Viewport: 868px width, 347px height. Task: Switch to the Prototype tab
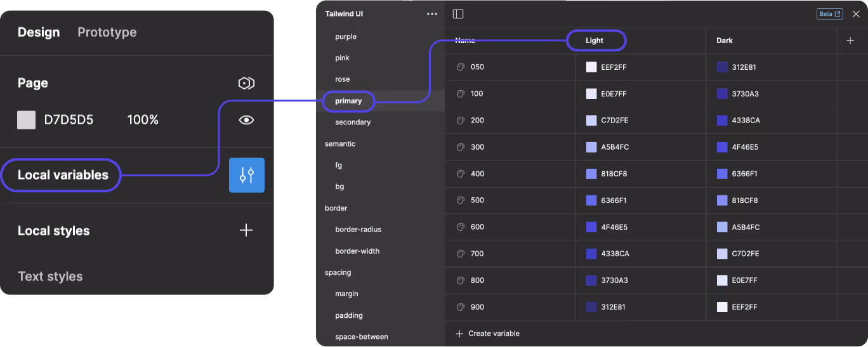click(107, 32)
